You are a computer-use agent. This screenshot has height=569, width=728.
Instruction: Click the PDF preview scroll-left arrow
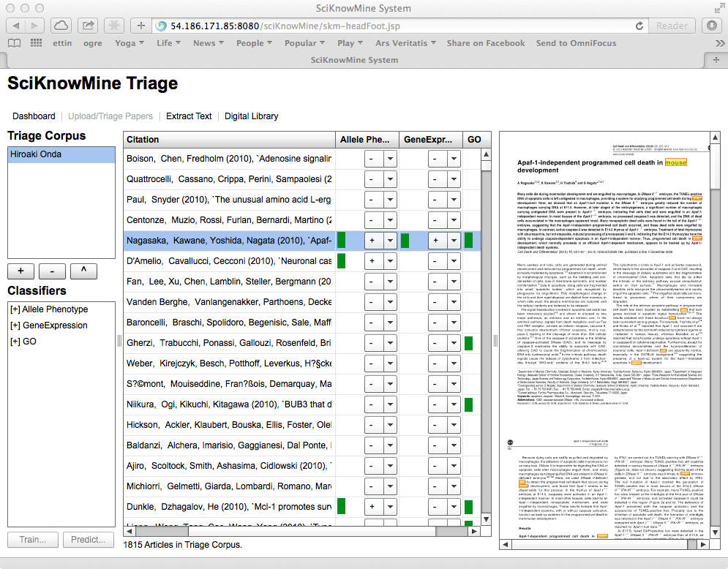tap(506, 544)
